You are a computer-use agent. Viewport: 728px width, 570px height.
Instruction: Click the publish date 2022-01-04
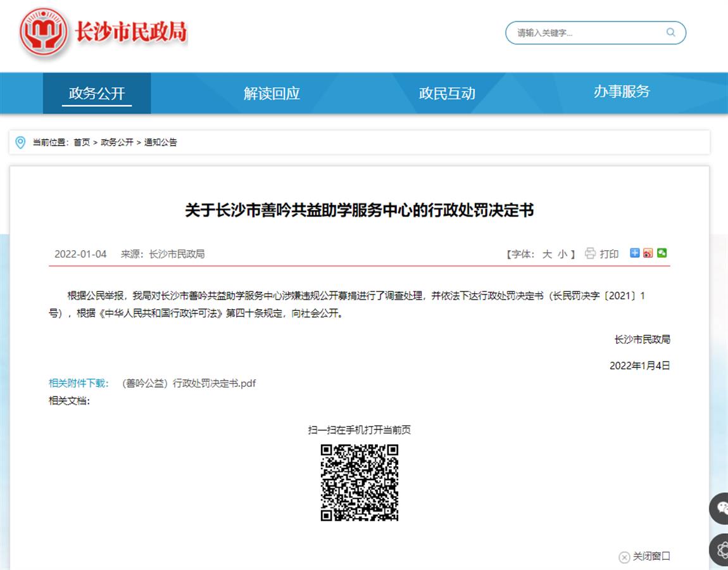coord(80,254)
